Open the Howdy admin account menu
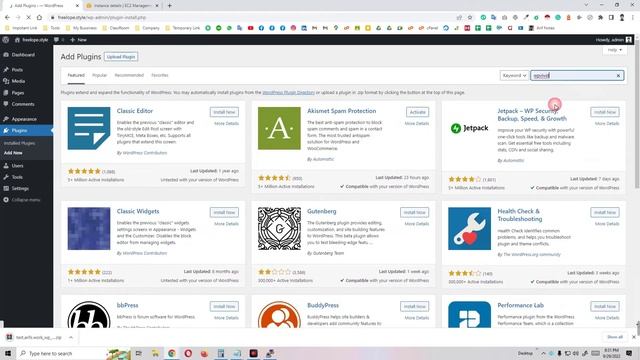Screen dimensions: 640x360 613,40
